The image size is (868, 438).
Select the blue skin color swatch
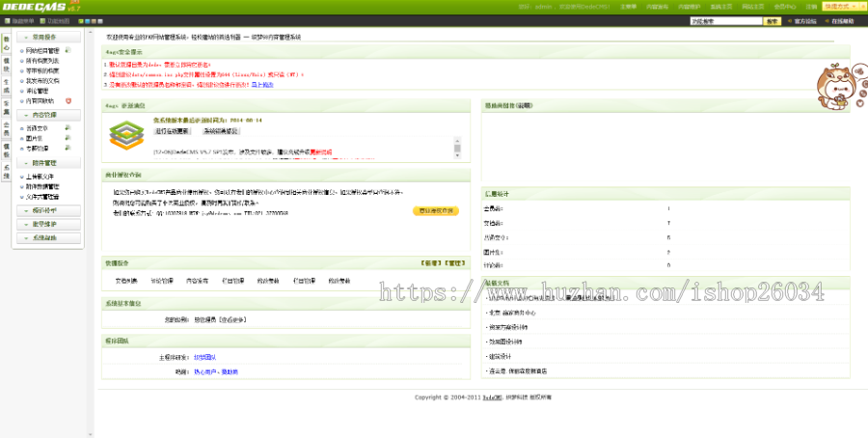(x=88, y=21)
